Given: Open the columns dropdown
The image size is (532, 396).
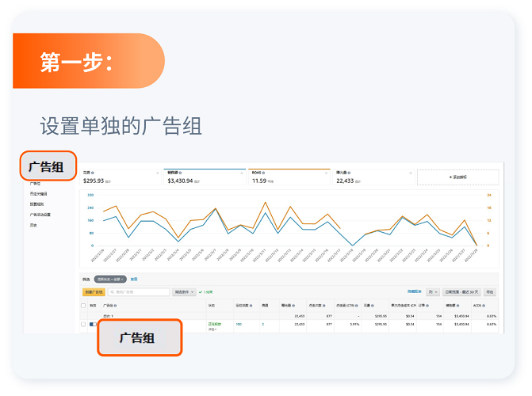Looking at the screenshot, I should coord(433,292).
